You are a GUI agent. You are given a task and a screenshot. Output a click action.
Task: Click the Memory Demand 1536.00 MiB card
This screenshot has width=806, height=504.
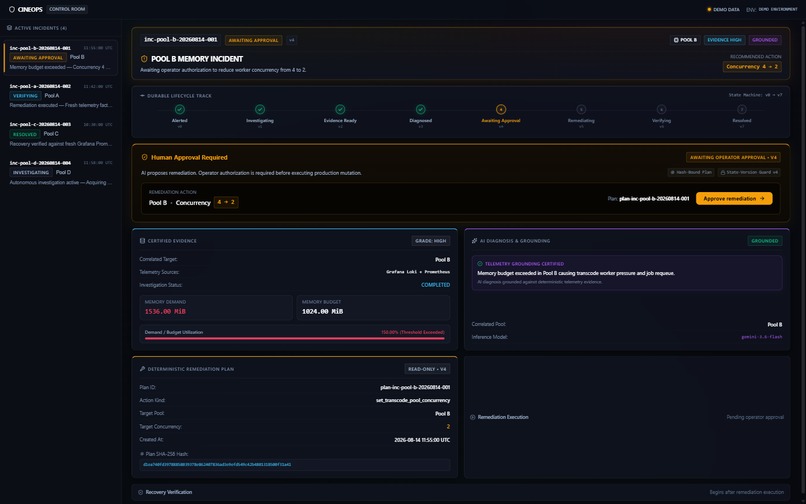(x=216, y=307)
